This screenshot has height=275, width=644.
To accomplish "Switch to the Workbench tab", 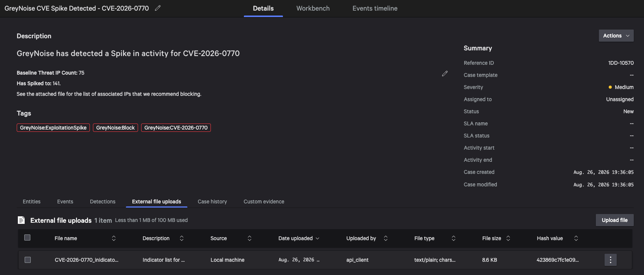I will [x=313, y=8].
